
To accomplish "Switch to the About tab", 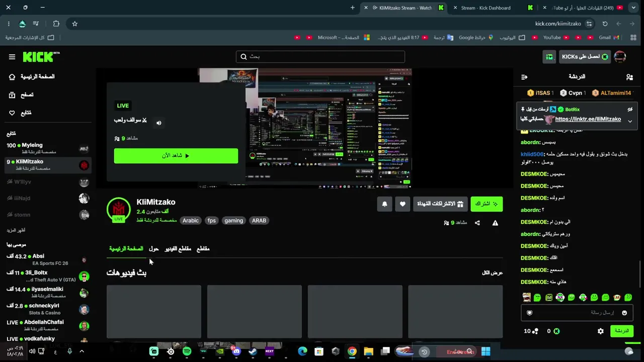I will 154,249.
